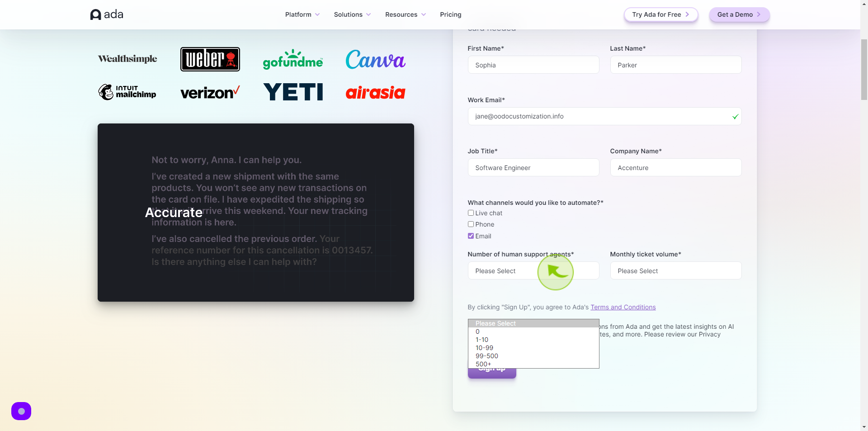Expand the Resources menu chevron
868x431 pixels.
point(424,14)
